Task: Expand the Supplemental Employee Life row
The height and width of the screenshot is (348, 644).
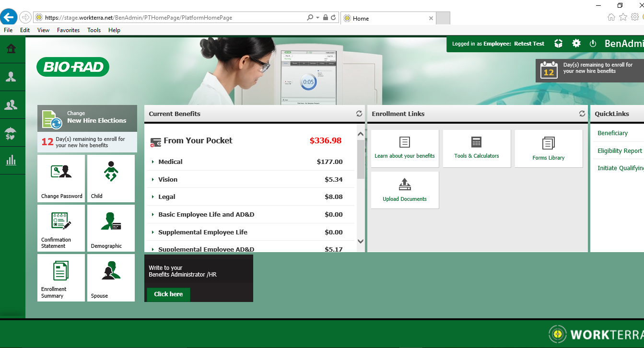Action: [203, 232]
